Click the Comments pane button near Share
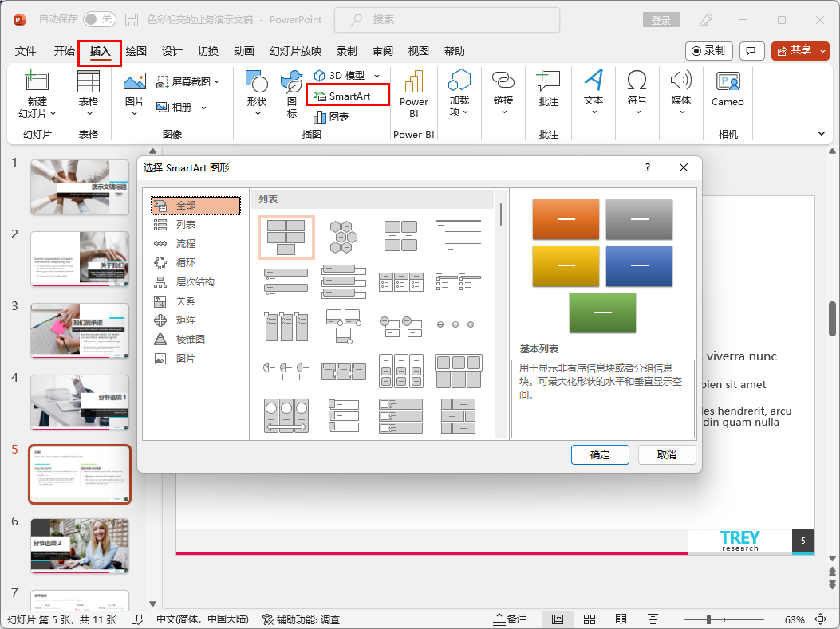This screenshot has height=629, width=840. 751,50
